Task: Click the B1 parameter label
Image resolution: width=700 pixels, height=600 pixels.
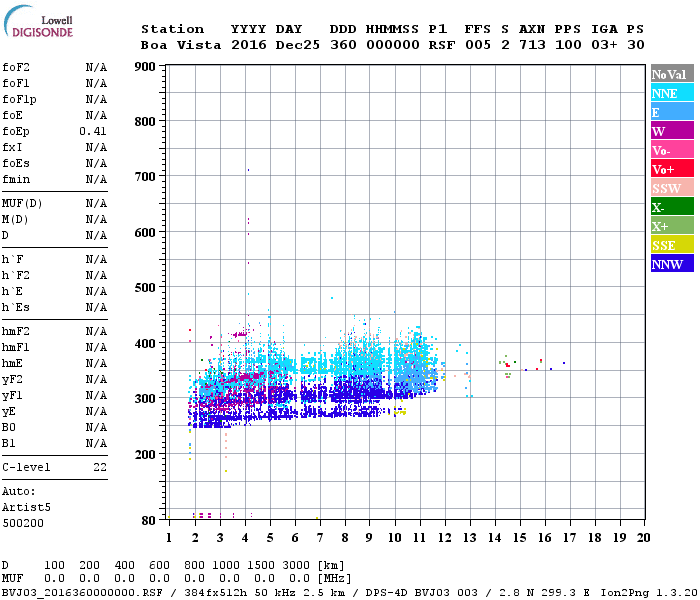Action: click(9, 444)
